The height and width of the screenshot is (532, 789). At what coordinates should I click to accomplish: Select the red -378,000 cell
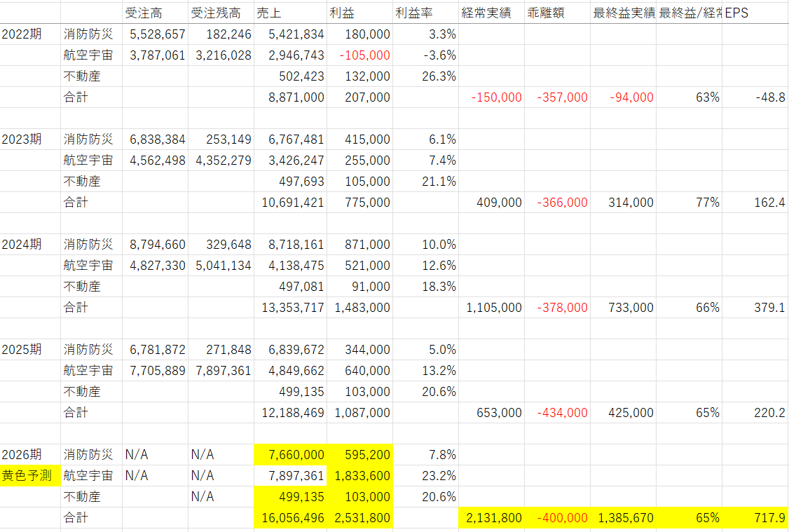pyautogui.click(x=557, y=308)
